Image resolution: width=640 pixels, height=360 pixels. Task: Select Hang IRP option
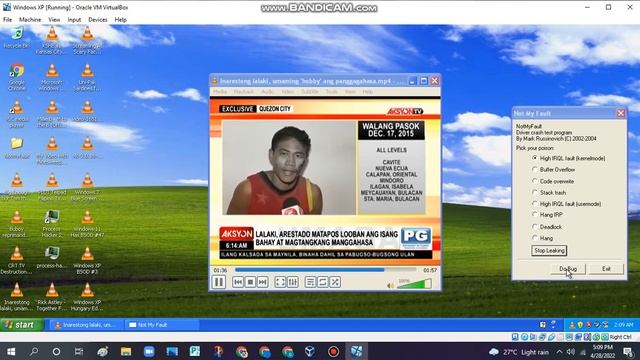(547, 215)
